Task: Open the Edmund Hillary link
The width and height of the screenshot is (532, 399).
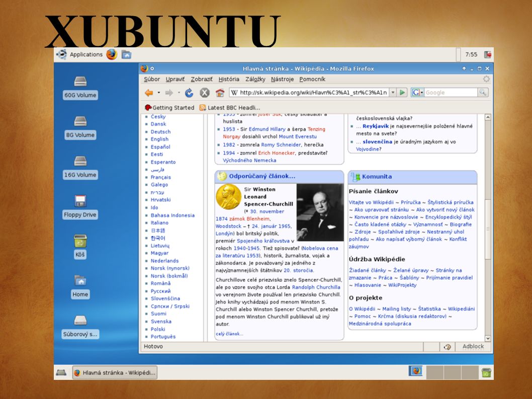Action: pyautogui.click(x=267, y=129)
